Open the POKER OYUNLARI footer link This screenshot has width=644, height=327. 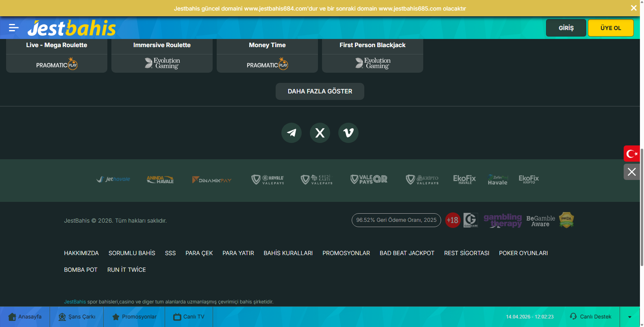point(523,253)
